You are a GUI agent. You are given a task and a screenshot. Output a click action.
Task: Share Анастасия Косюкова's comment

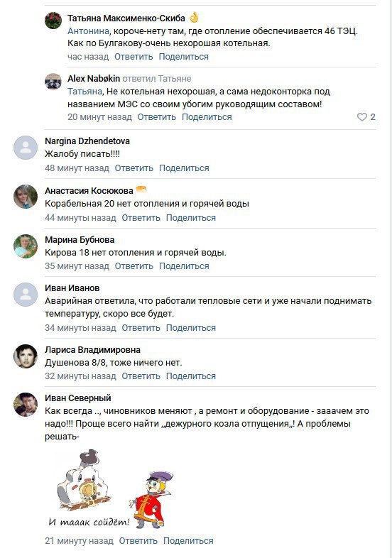[x=191, y=218]
